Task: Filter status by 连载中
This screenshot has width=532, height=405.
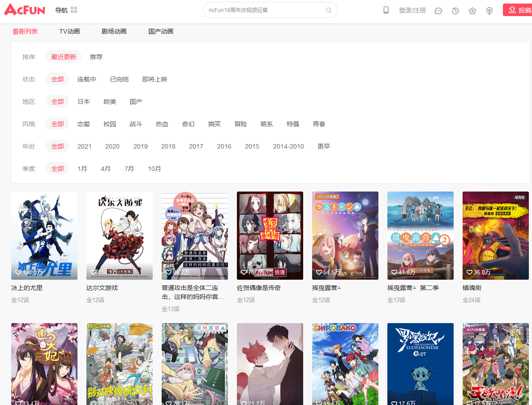Action: point(87,79)
